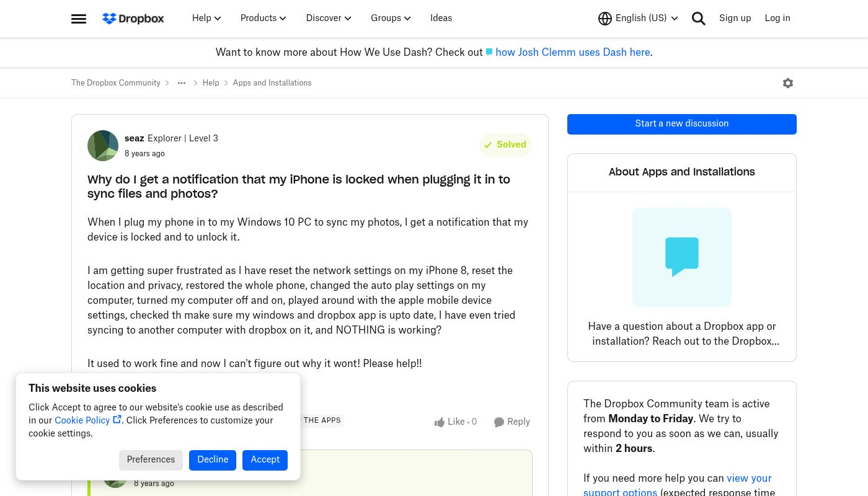
Task: Click Start a new discussion button
Action: pyautogui.click(x=681, y=124)
